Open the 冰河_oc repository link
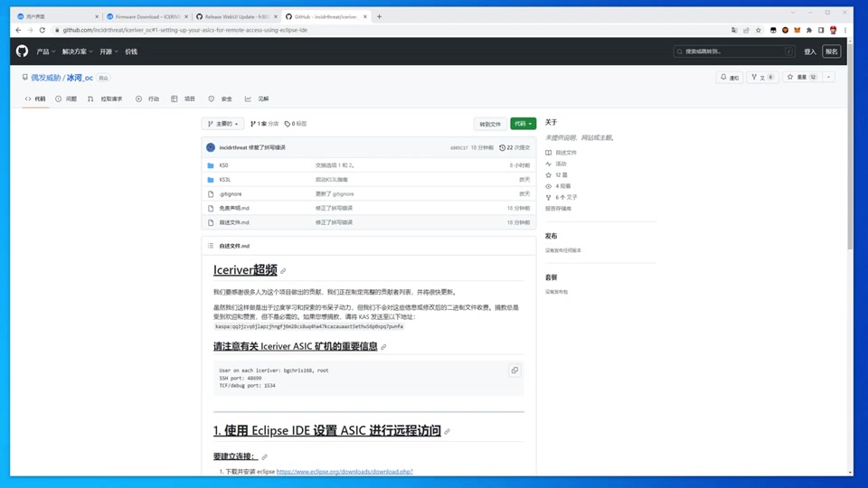868x488 pixels. coord(80,78)
